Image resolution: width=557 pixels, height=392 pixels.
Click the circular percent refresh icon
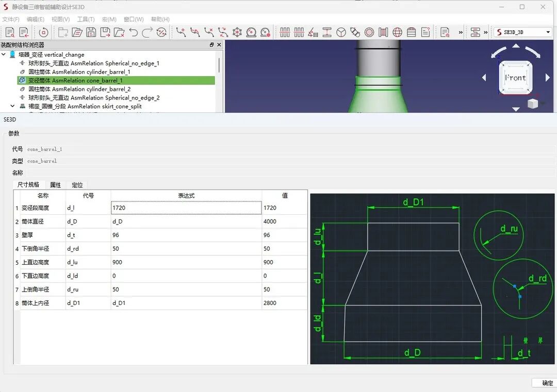coord(161,32)
